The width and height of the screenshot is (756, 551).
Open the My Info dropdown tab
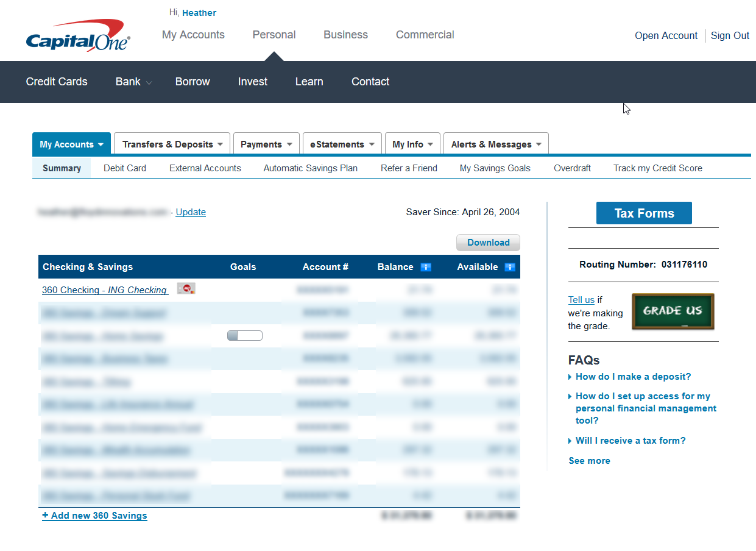pyautogui.click(x=412, y=144)
